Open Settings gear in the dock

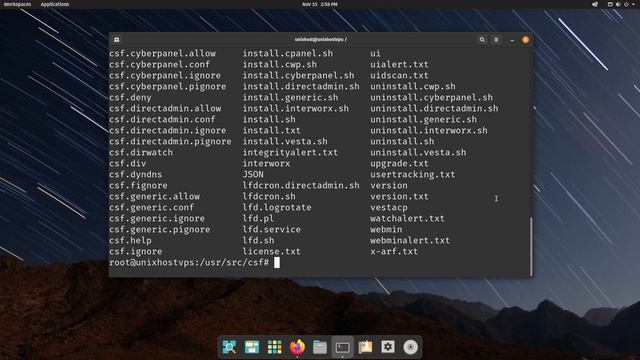[388, 347]
